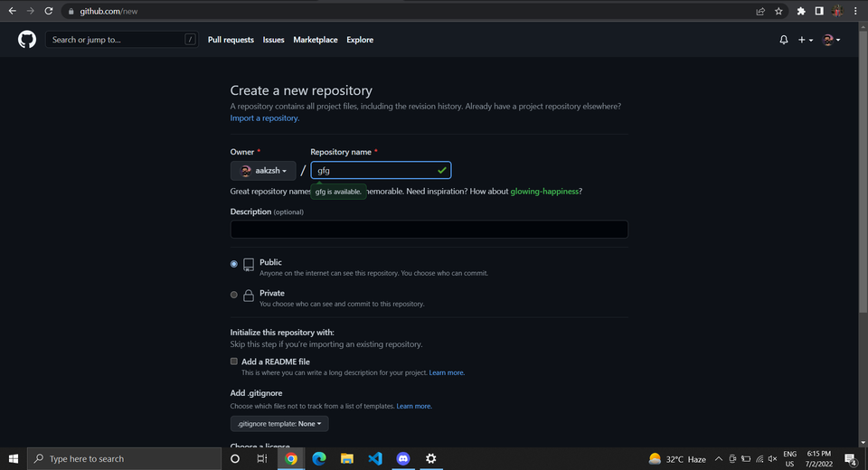
Task: Open Cortana circle icon on taskbar
Action: click(235, 458)
